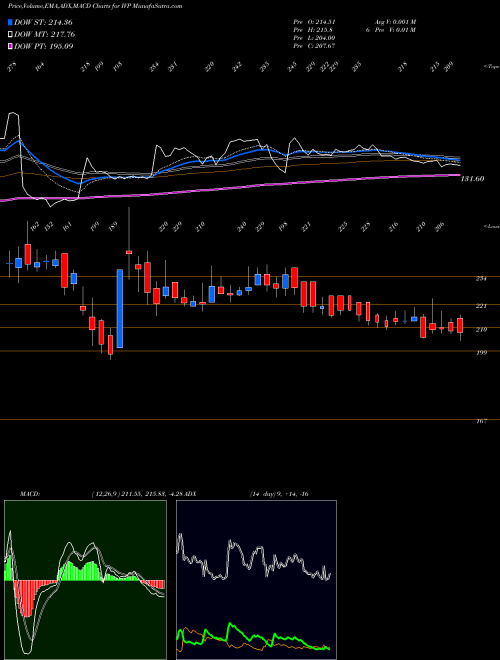Click the 221 price level label
Image resolution: width=500 pixels, height=660 pixels.
pyautogui.click(x=481, y=306)
